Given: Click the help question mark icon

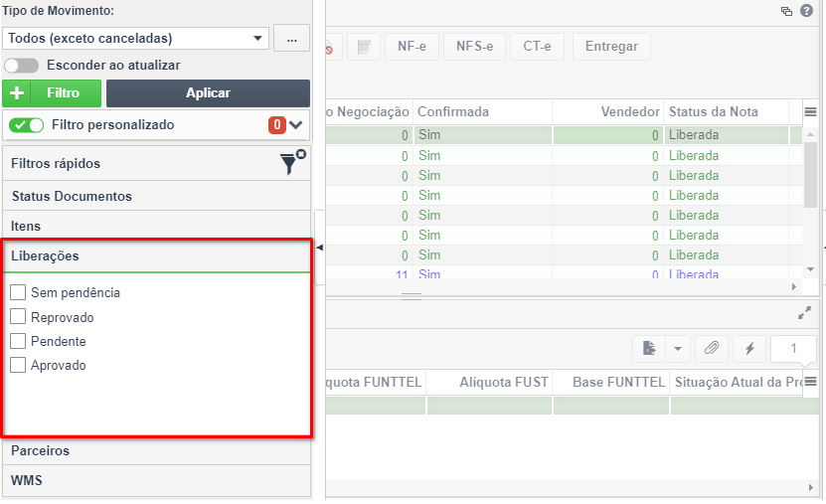Looking at the screenshot, I should [x=806, y=11].
